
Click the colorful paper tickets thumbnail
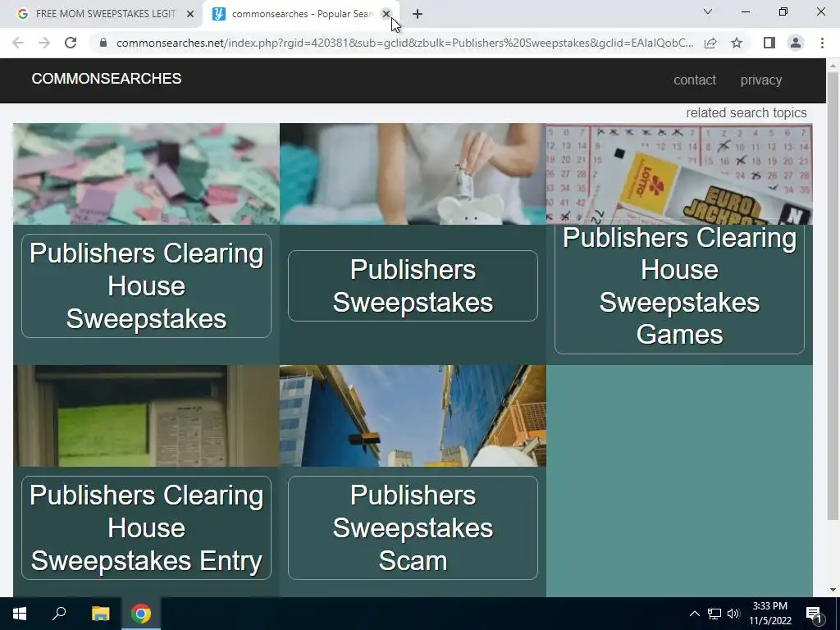pos(146,174)
